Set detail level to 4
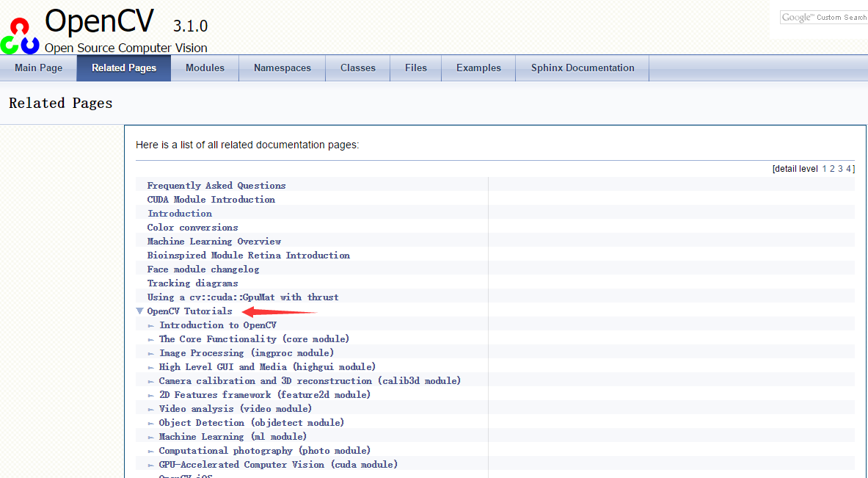This screenshot has width=868, height=478. pyautogui.click(x=849, y=169)
